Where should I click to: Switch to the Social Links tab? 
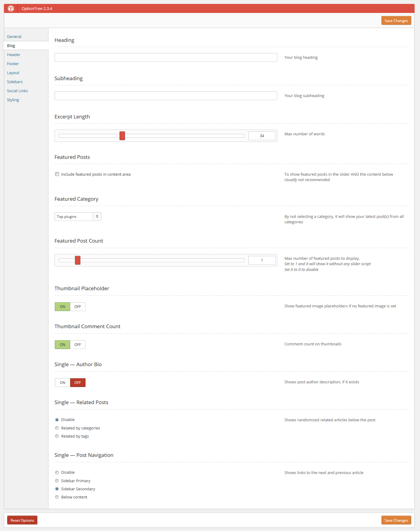(17, 91)
